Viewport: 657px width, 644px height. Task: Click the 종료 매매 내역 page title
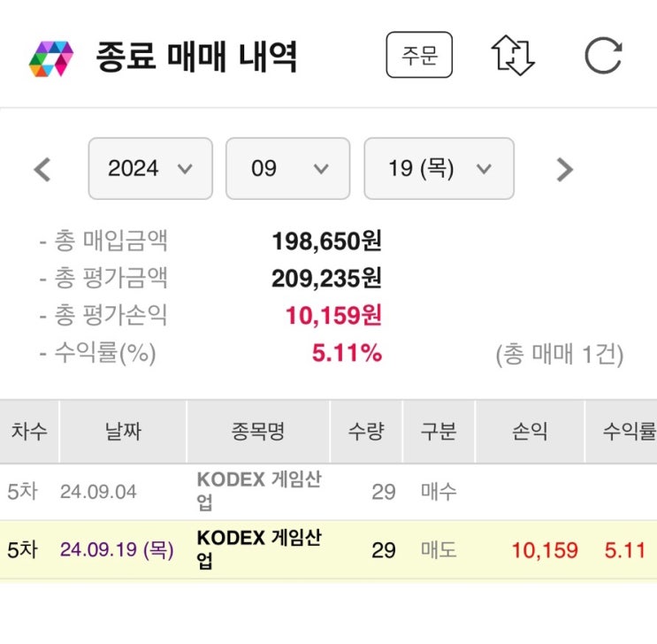coord(196,57)
